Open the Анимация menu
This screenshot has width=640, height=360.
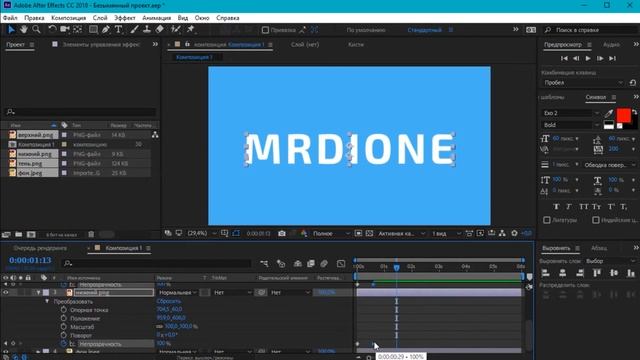coord(157,18)
